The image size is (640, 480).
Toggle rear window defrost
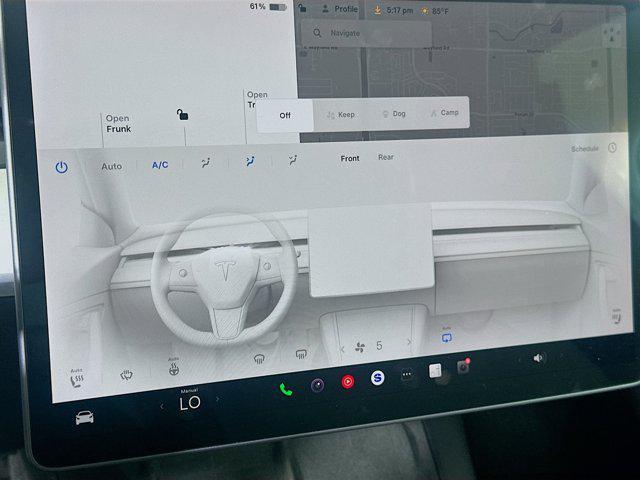tap(301, 354)
